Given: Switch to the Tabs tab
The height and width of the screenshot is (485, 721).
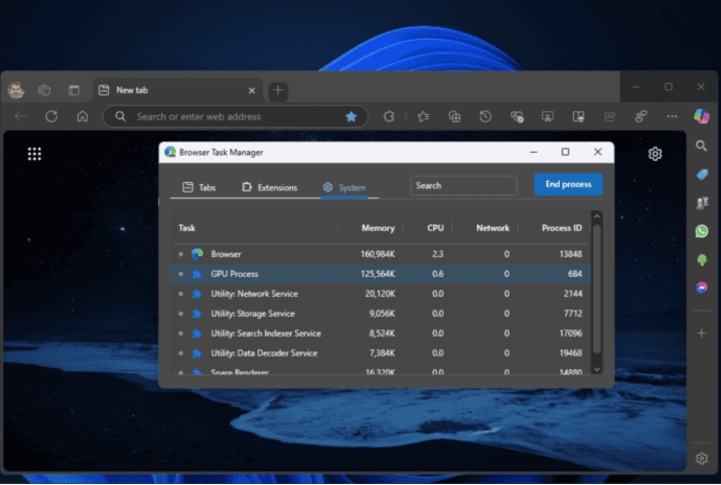Looking at the screenshot, I should (199, 187).
